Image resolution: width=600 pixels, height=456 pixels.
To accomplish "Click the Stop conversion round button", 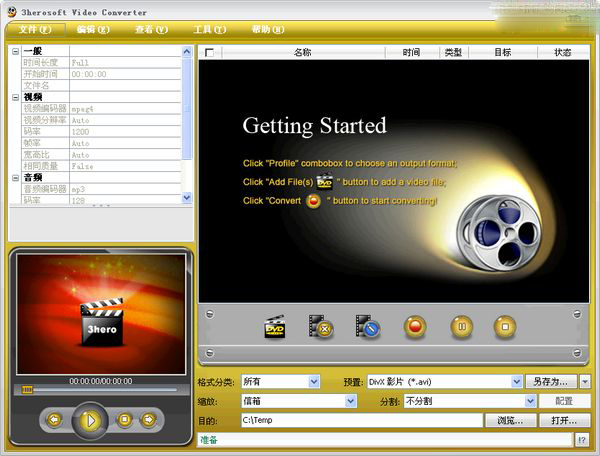I will coord(505,327).
